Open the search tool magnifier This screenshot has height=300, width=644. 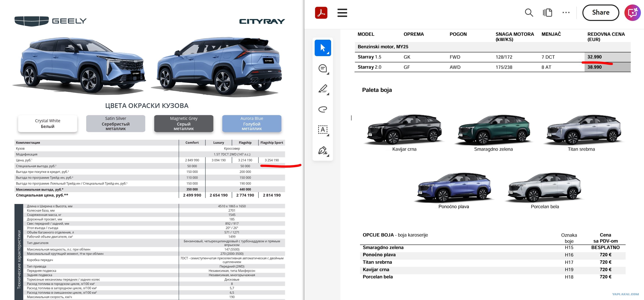point(529,13)
